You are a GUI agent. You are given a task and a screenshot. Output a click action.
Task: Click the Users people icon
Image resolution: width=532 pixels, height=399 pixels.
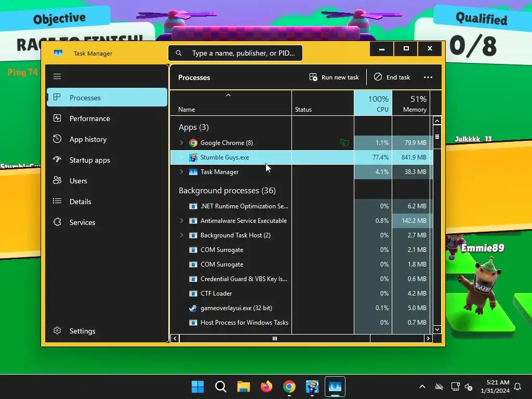pyautogui.click(x=57, y=180)
